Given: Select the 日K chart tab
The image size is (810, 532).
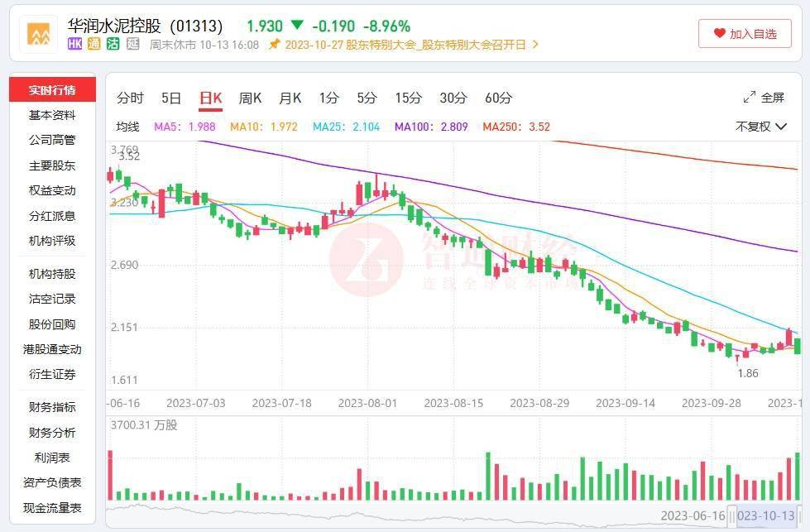Looking at the screenshot, I should pyautogui.click(x=211, y=98).
